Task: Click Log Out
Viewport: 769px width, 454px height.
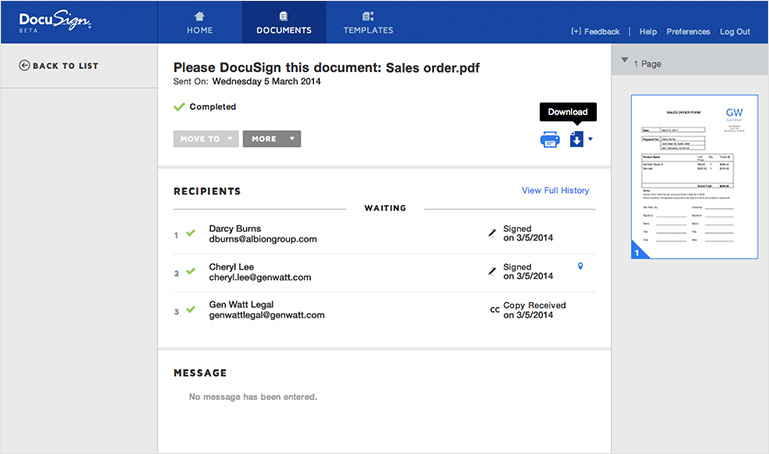Action: pyautogui.click(x=735, y=31)
